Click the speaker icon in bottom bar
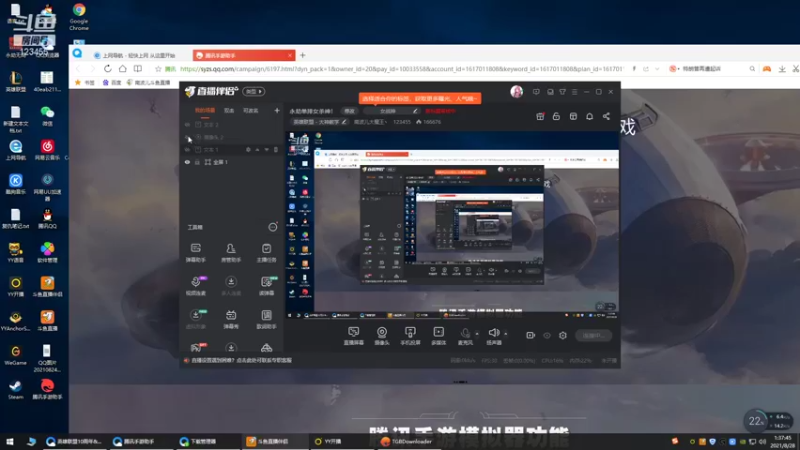 (494, 335)
